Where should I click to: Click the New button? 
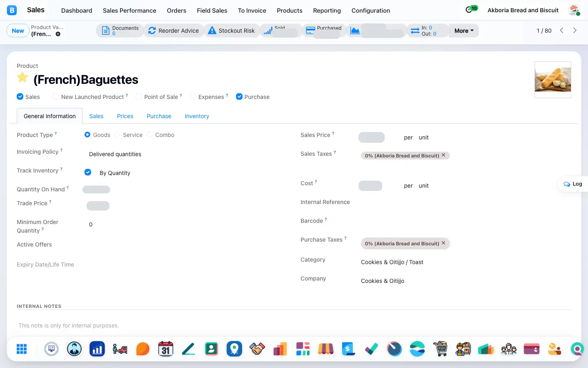click(18, 31)
